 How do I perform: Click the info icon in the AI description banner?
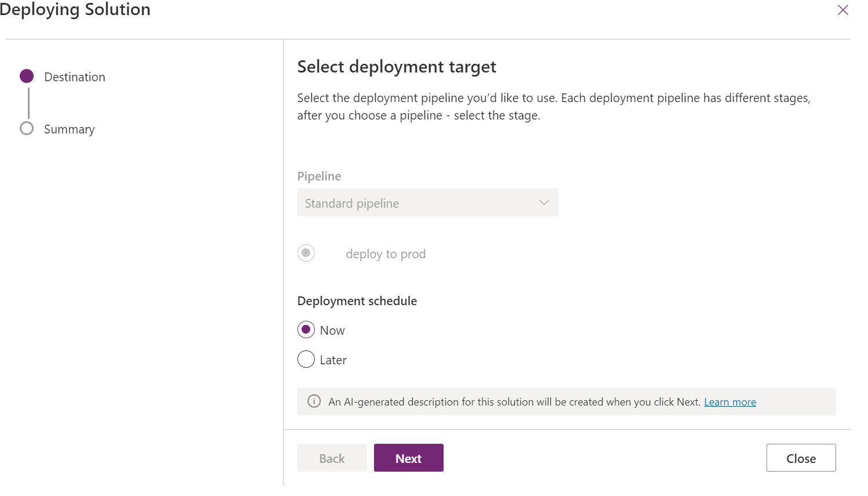(314, 401)
